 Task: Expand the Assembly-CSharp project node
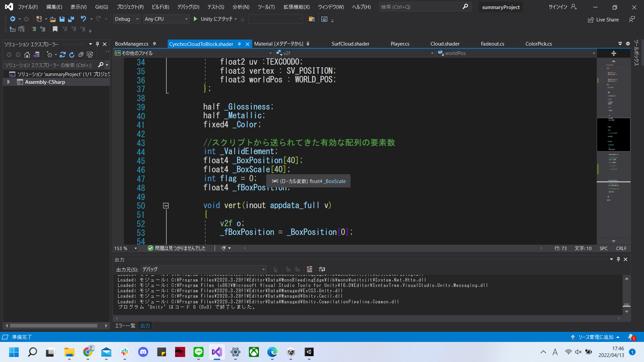coord(9,82)
